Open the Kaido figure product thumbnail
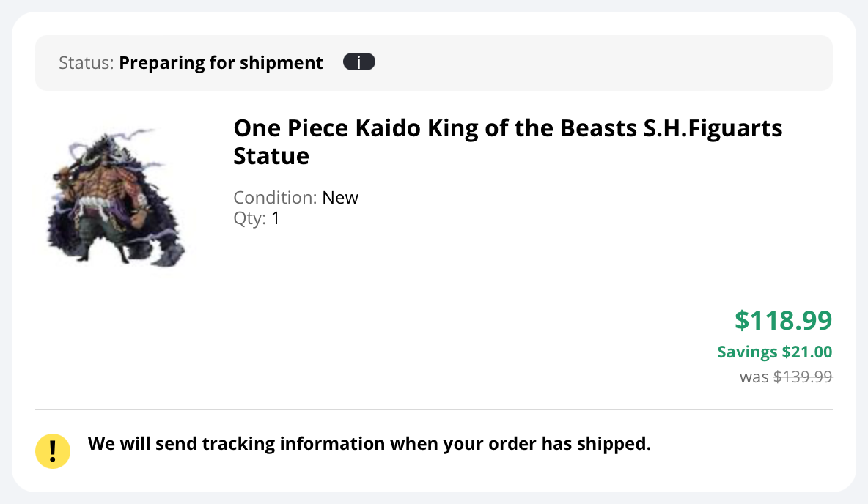This screenshot has width=868, height=504. (x=117, y=198)
